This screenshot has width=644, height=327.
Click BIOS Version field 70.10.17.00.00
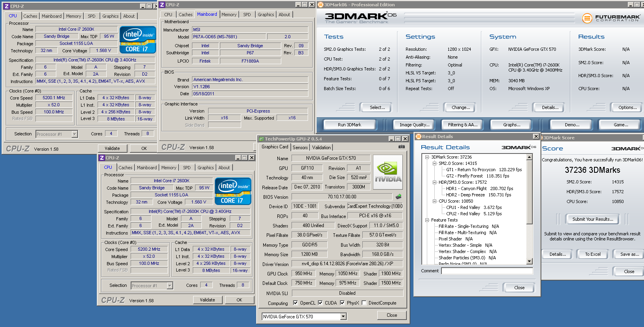click(341, 196)
